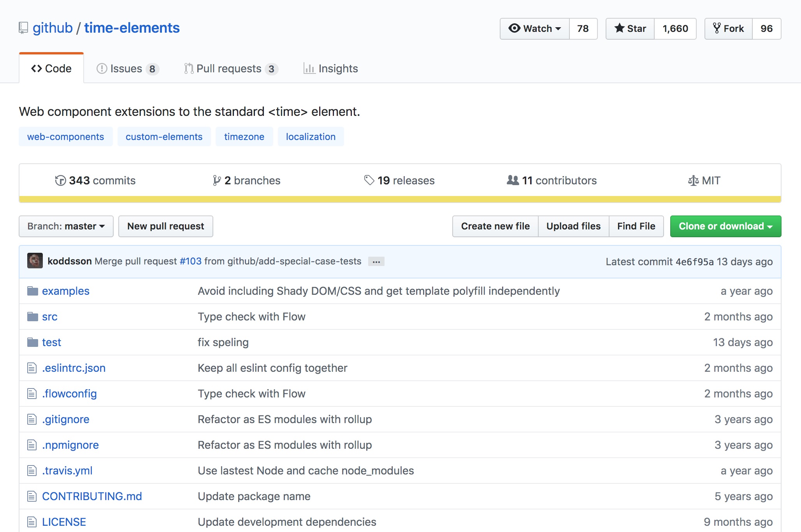This screenshot has height=532, width=801.
Task: Click the tag icon next to 19 releases
Action: [369, 180]
